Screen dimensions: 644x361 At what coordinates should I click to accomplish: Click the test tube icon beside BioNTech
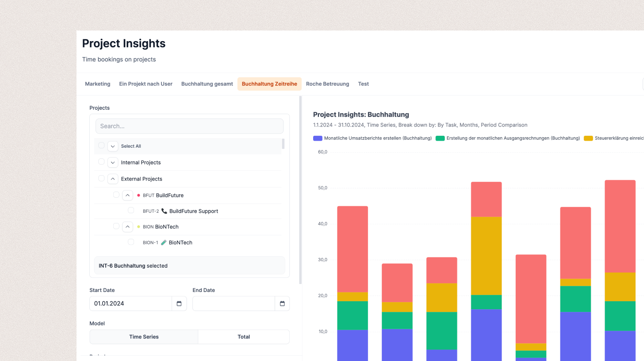pyautogui.click(x=164, y=242)
